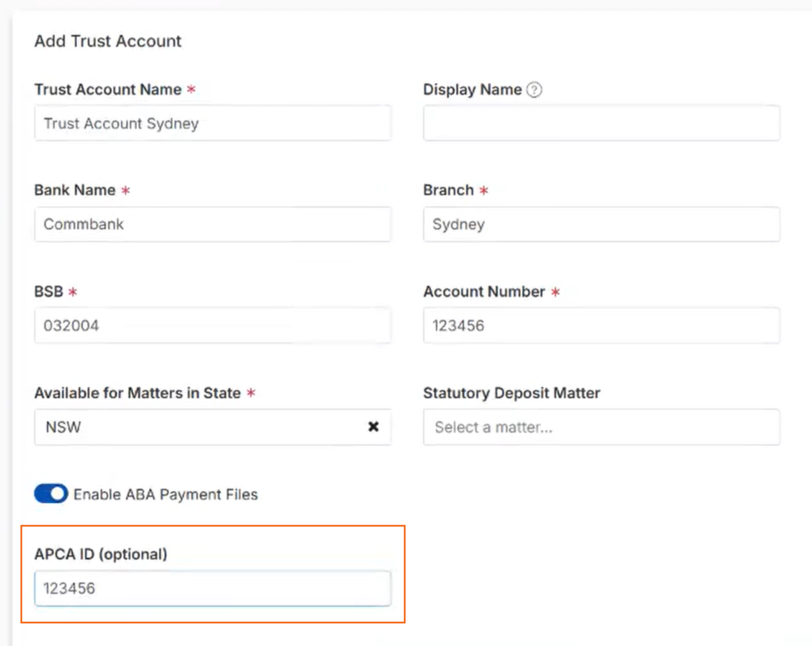Click the empty Display Name field
The width and height of the screenshot is (812, 646).
click(x=601, y=123)
